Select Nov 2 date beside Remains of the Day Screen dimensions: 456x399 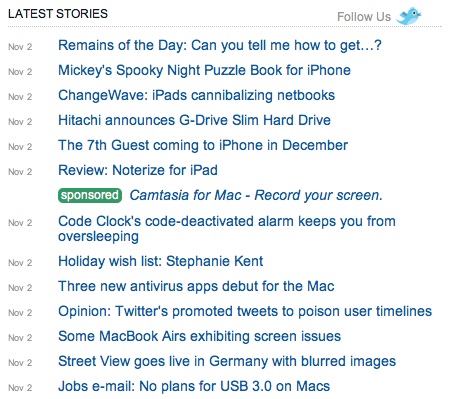(x=20, y=47)
